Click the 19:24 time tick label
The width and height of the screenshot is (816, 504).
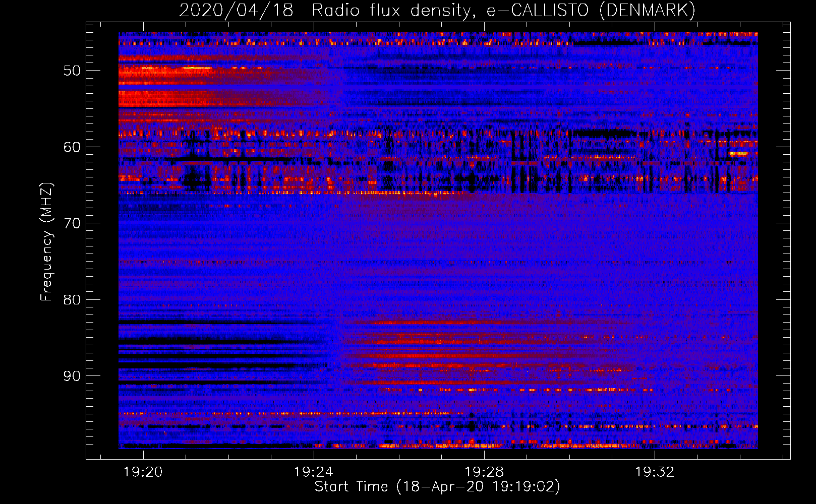[x=314, y=472]
